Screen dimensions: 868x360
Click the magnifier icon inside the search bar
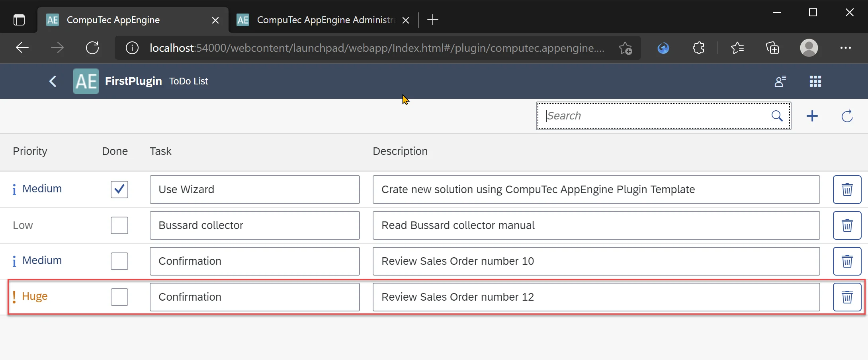pos(777,116)
